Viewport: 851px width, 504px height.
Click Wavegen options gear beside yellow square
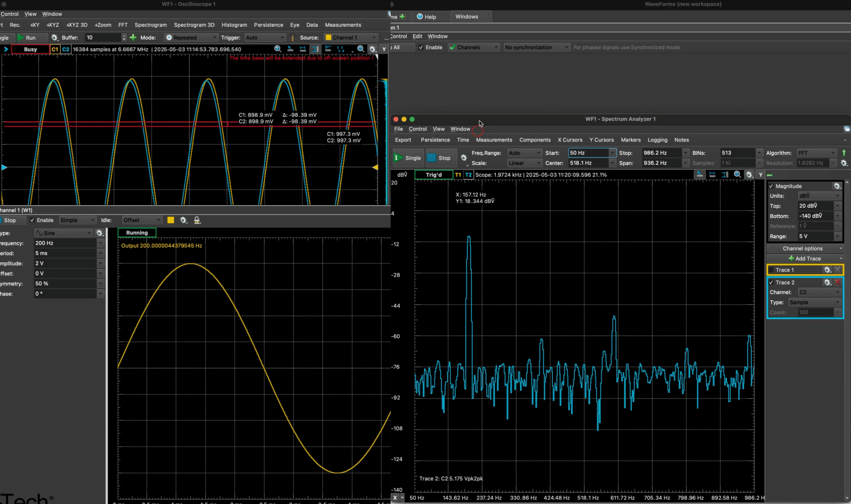[184, 220]
